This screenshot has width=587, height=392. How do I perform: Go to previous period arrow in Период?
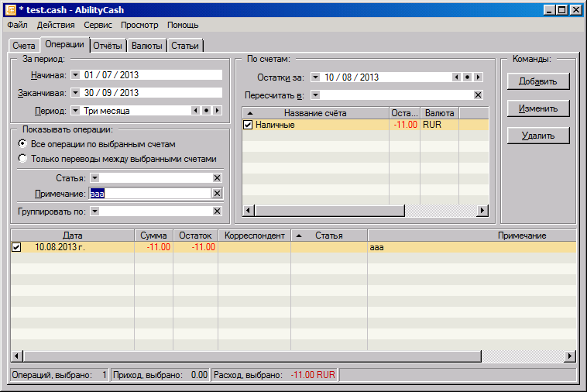point(195,111)
